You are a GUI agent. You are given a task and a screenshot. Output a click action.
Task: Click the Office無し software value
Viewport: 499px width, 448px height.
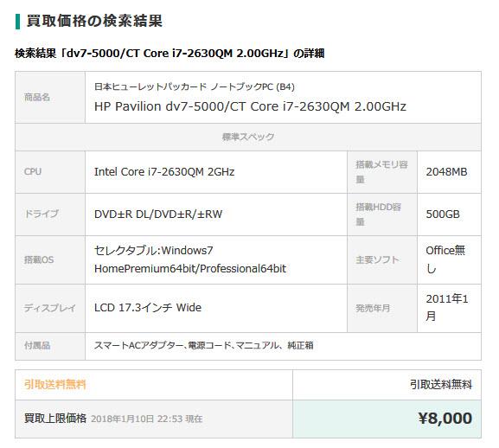point(445,259)
